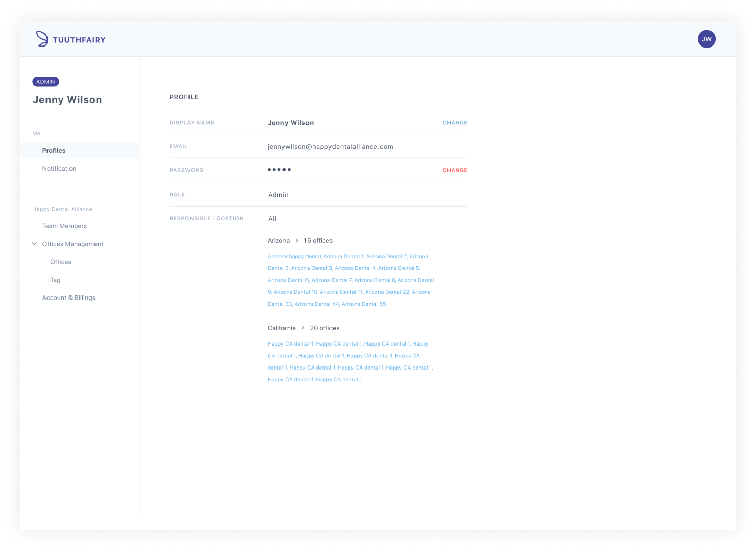Open Account & Billings page

click(x=69, y=297)
